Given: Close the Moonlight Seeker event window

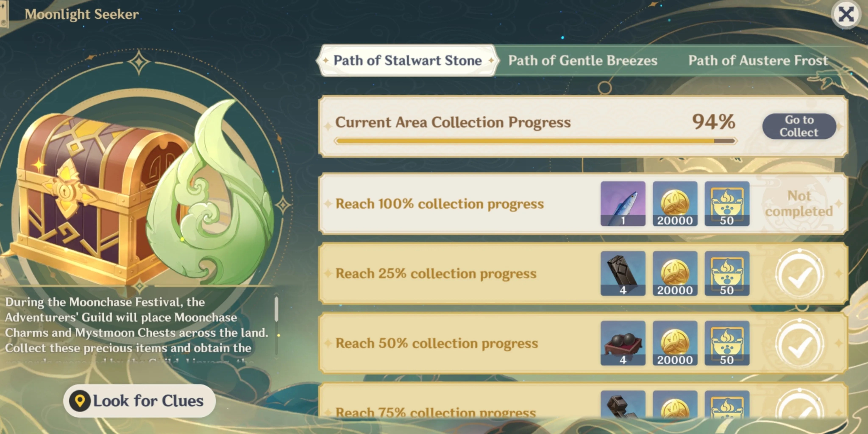Looking at the screenshot, I should (846, 14).
